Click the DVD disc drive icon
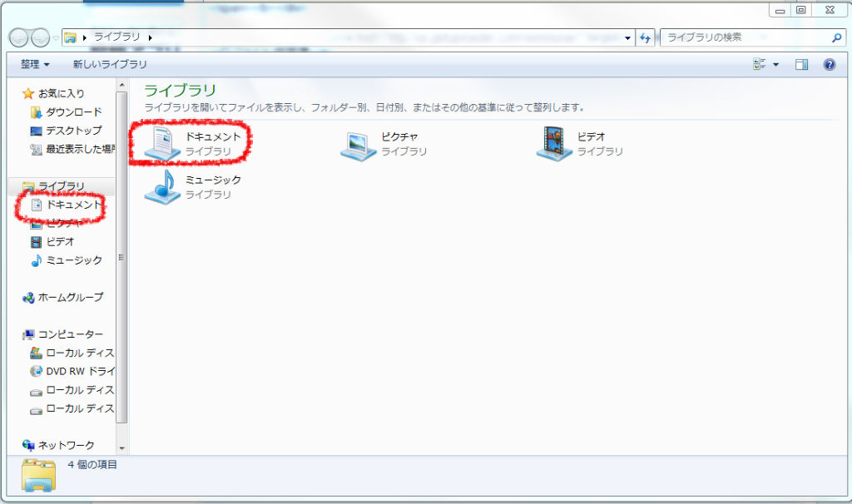 point(37,371)
